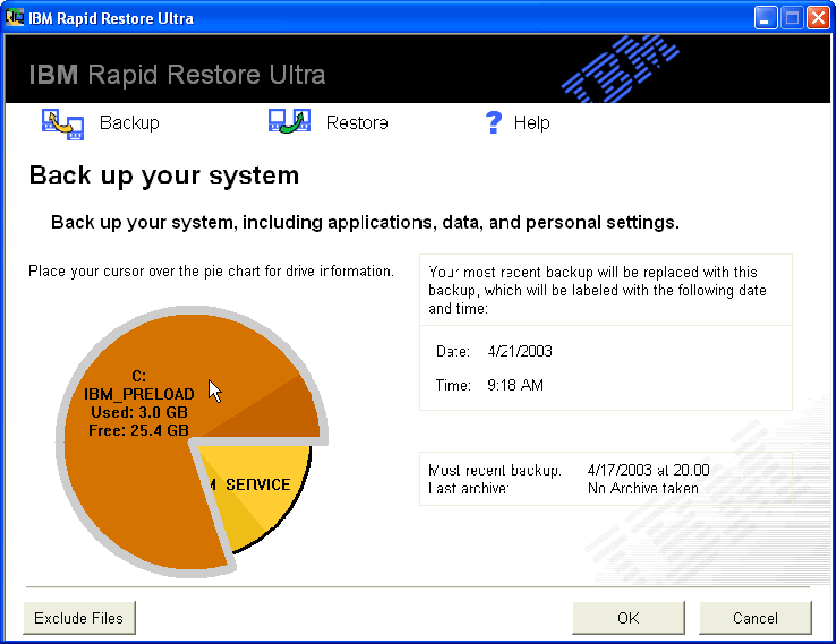Click most recent backup value 4/17/2003 at 20:00
The height and width of the screenshot is (644, 836).
tap(648, 470)
